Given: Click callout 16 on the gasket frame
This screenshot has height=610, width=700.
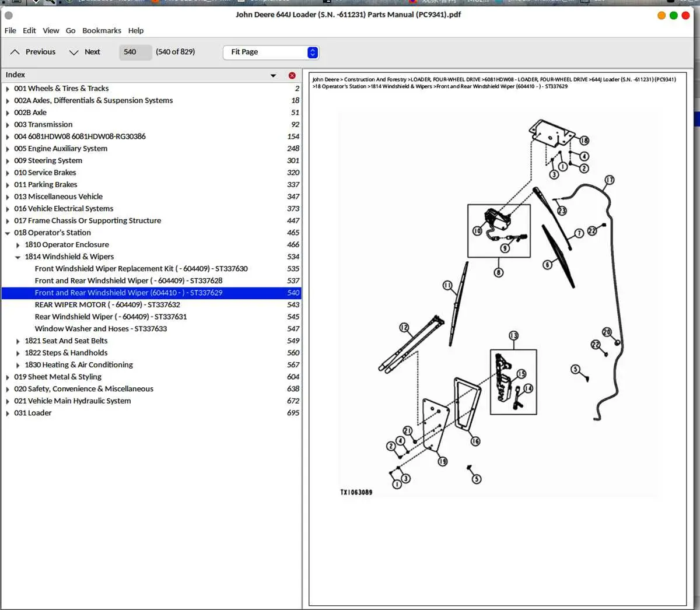Looking at the screenshot, I should pos(475,441).
